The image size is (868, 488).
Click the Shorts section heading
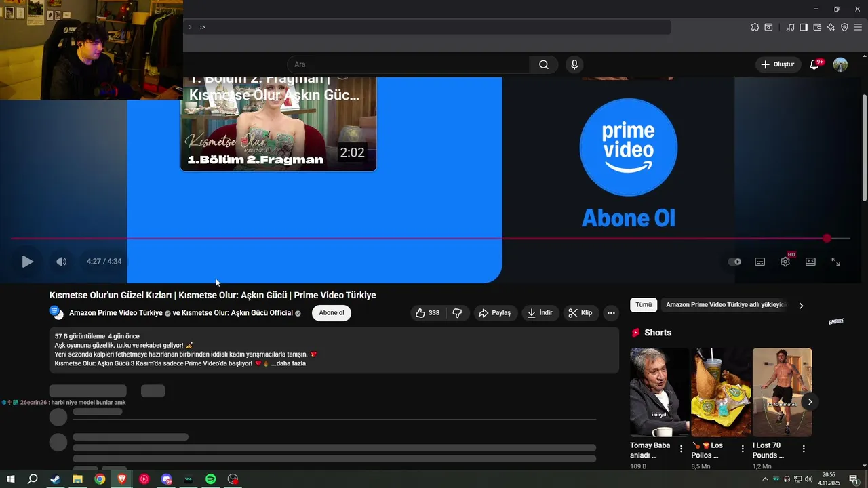[x=658, y=333]
